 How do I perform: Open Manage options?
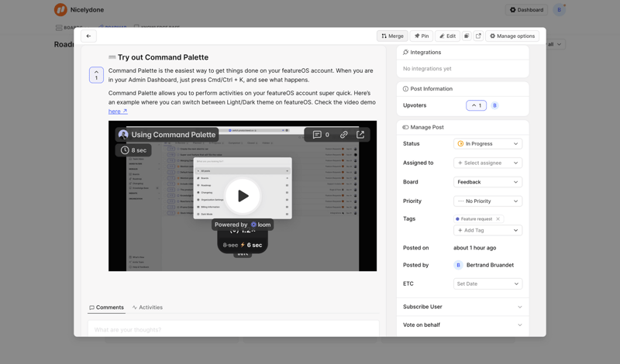(x=512, y=36)
